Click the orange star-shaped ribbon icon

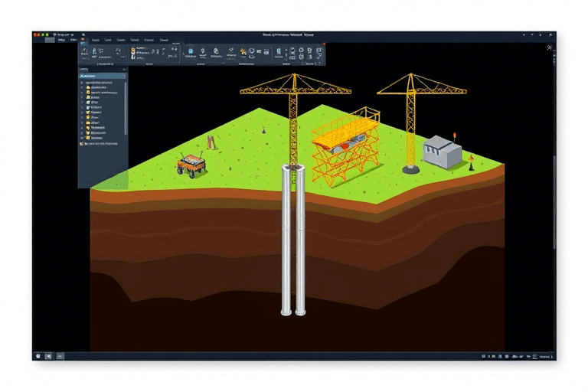[x=243, y=52]
